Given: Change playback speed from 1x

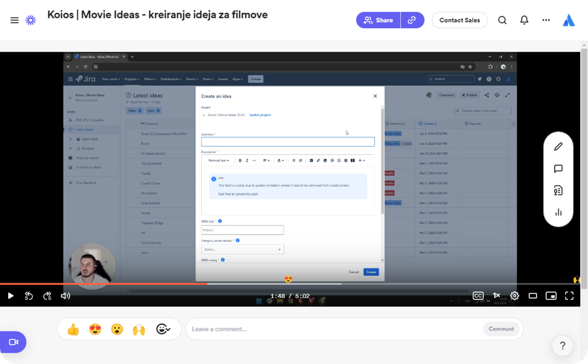Looking at the screenshot, I should click(496, 296).
